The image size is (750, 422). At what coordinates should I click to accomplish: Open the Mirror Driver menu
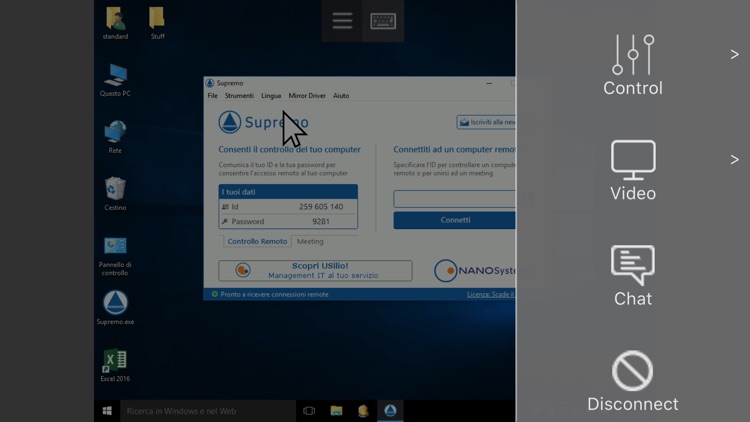[x=307, y=96]
